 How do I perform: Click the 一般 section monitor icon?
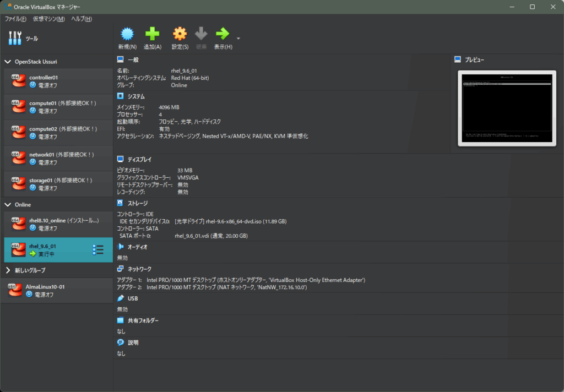(120, 59)
